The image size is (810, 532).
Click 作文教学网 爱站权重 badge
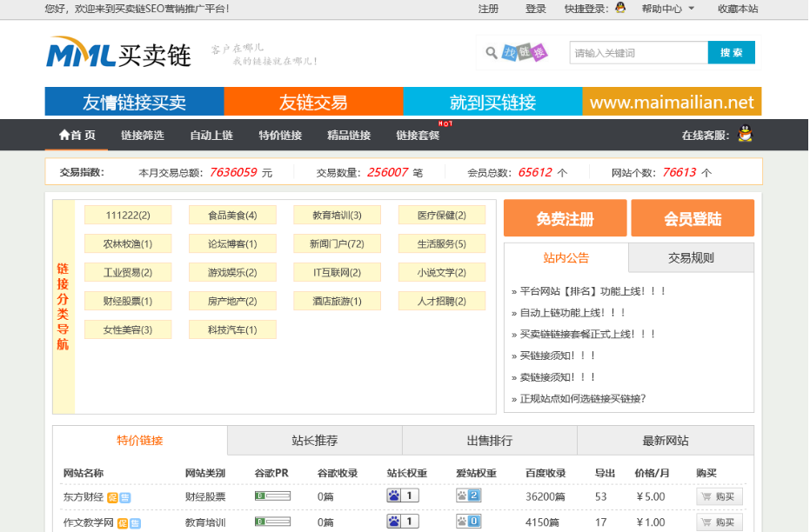coord(469,522)
